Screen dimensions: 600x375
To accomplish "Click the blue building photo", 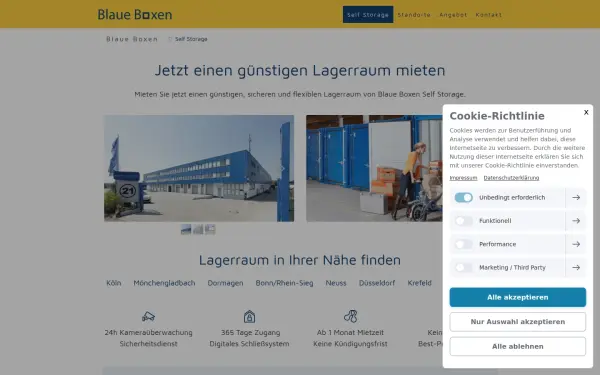I will click(199, 168).
